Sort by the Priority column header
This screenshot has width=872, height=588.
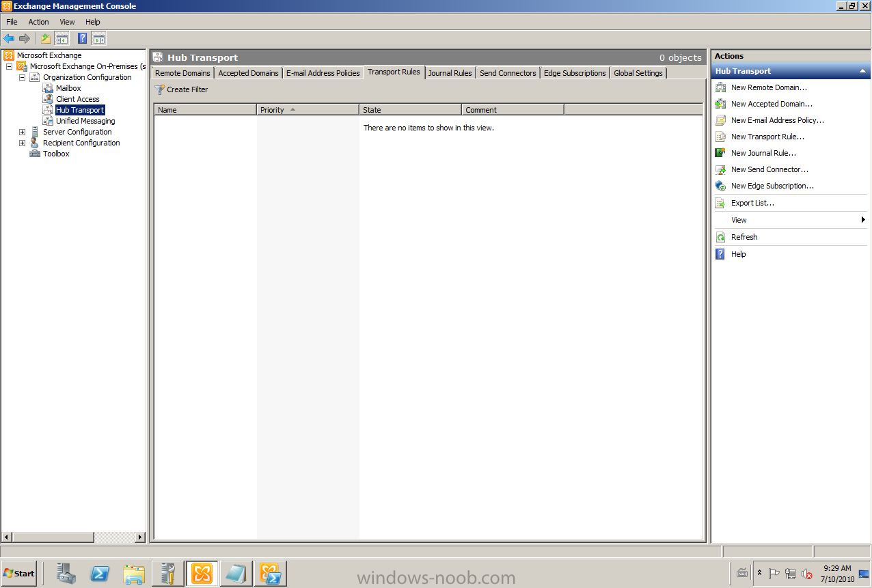(x=308, y=109)
